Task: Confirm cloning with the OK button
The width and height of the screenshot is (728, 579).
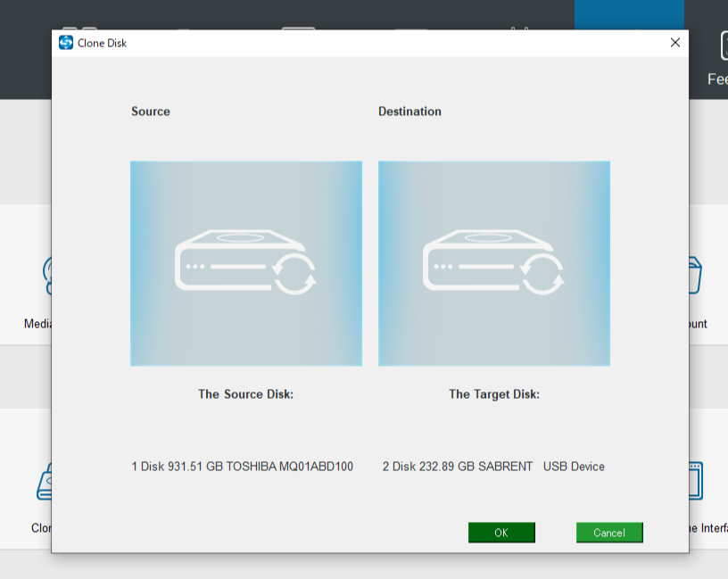Action: (x=501, y=533)
